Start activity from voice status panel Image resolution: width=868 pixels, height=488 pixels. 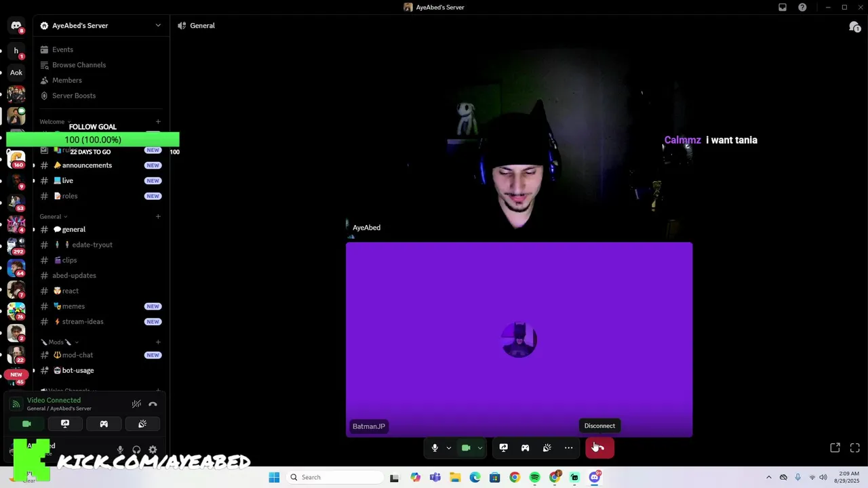coord(104,424)
